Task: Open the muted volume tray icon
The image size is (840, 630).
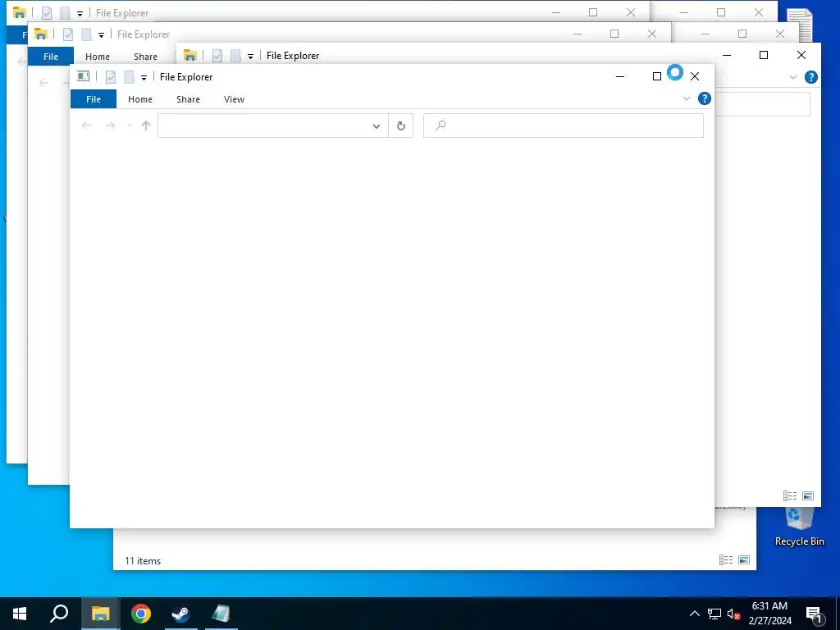Action: click(733, 614)
